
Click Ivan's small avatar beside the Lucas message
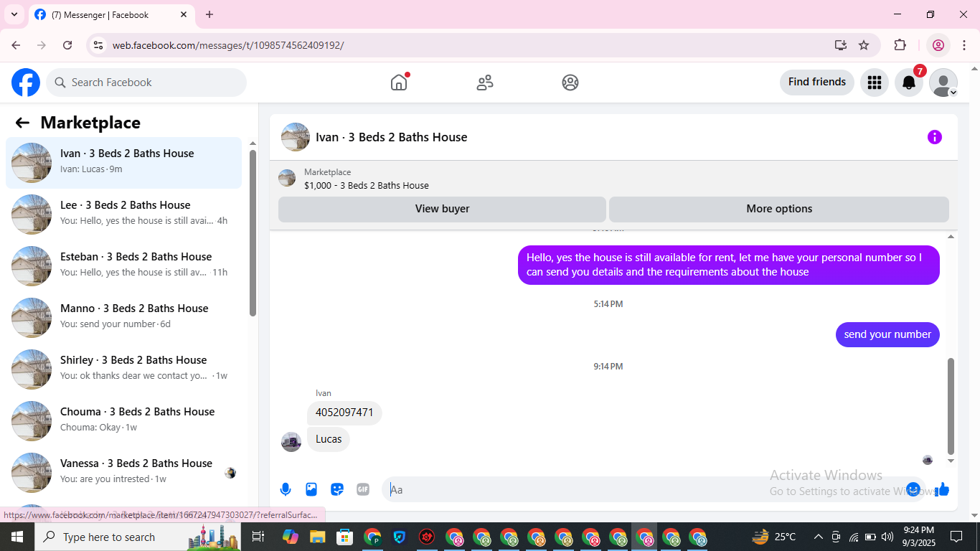click(291, 442)
